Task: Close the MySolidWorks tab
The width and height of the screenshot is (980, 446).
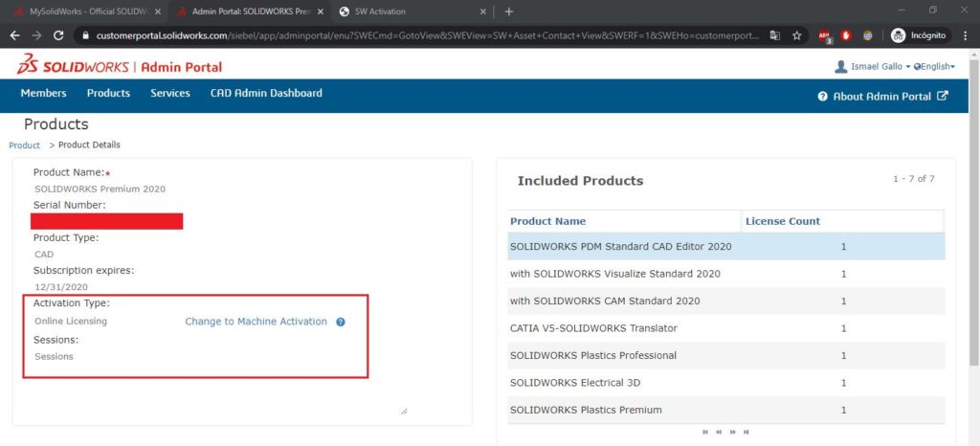Action: (157, 11)
